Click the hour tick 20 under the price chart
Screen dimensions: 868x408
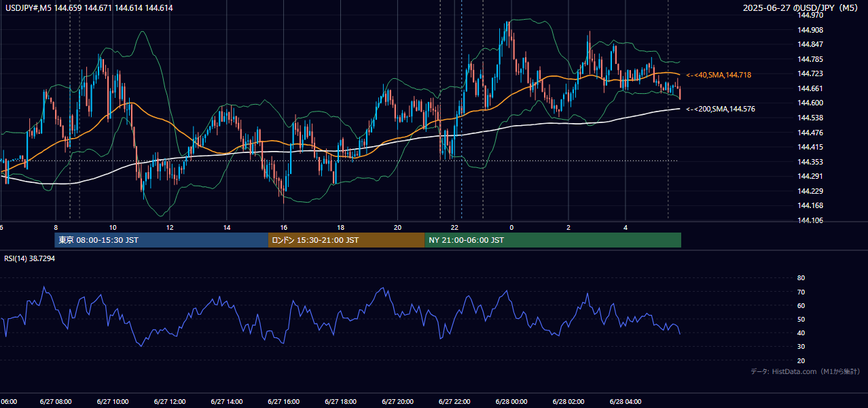[398, 227]
